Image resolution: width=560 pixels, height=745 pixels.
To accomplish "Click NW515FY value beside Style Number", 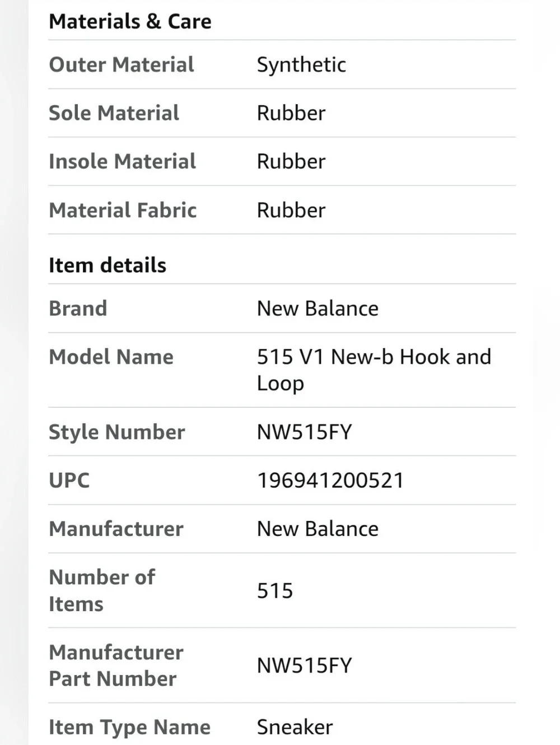I will coord(304,432).
